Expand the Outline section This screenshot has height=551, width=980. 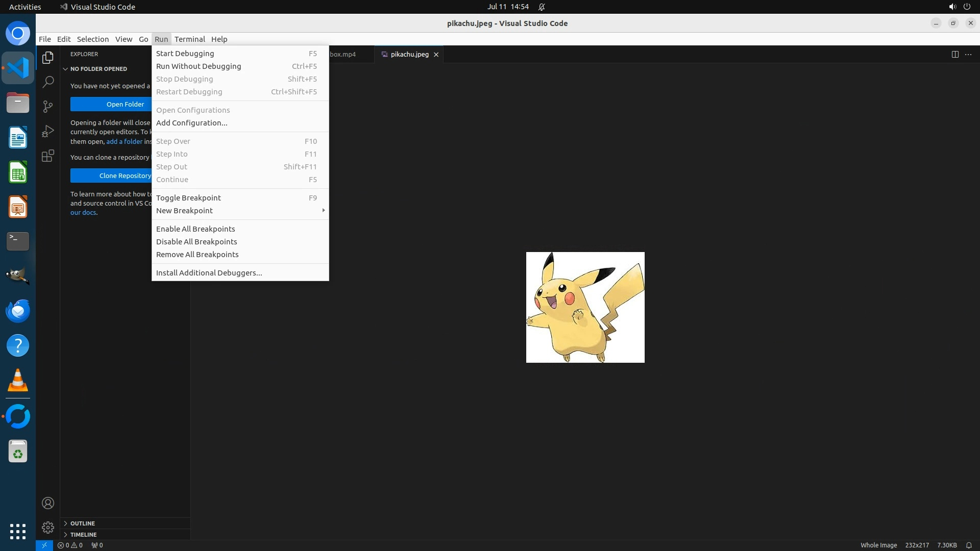83,523
